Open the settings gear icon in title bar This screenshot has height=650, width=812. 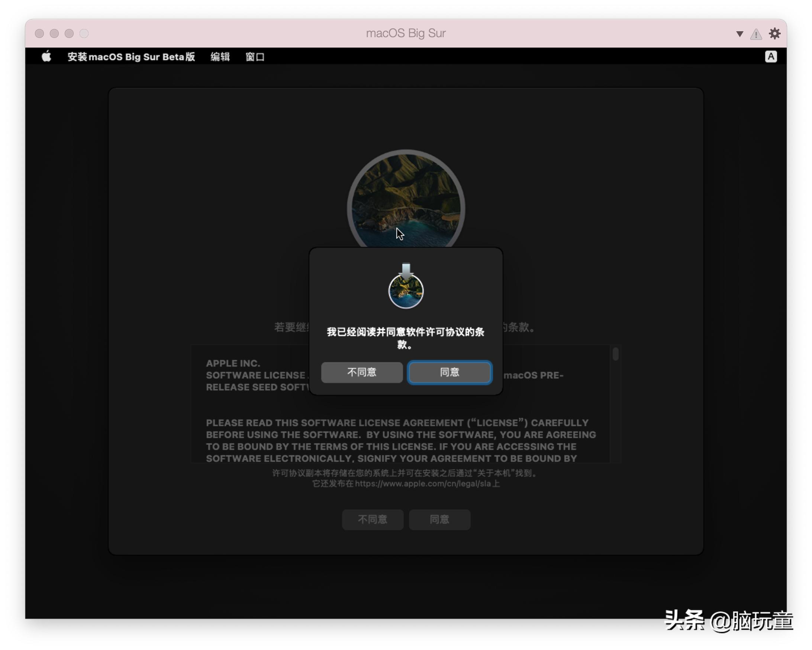coord(774,33)
